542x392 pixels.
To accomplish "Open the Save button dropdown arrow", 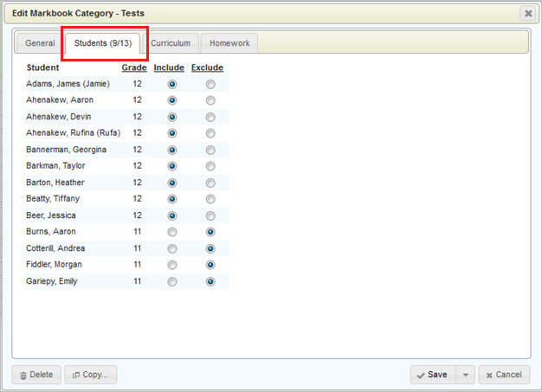I will [466, 375].
